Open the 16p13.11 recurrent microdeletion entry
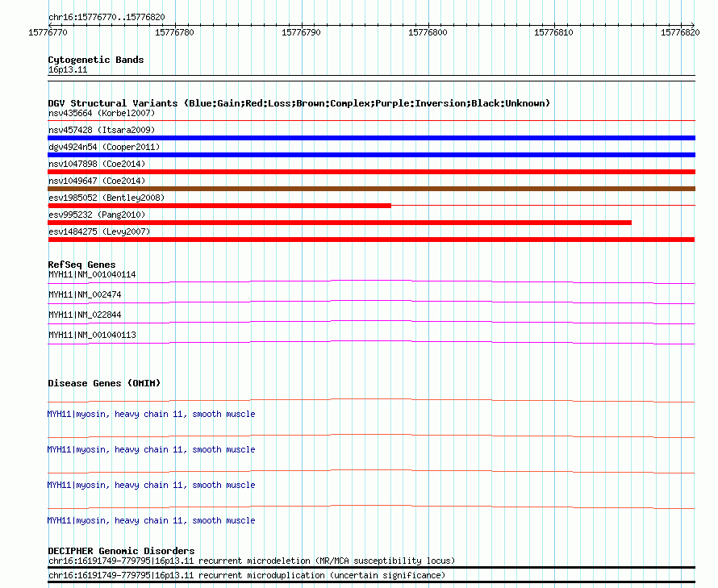Screen dimensions: 718x588 click(x=252, y=561)
